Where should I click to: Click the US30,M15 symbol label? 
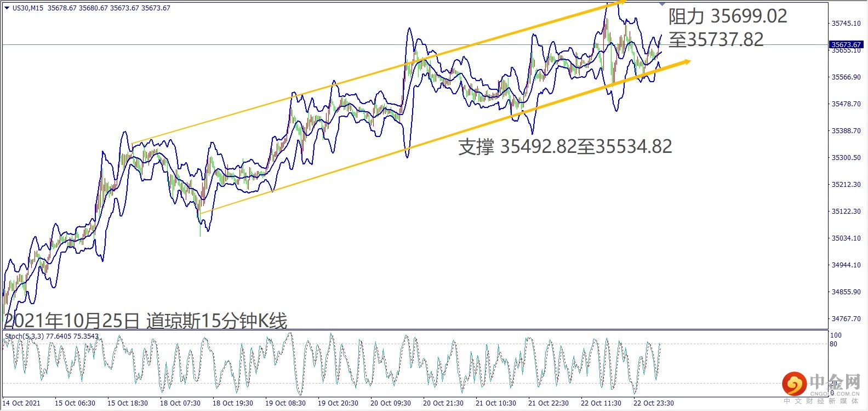[x=28, y=8]
